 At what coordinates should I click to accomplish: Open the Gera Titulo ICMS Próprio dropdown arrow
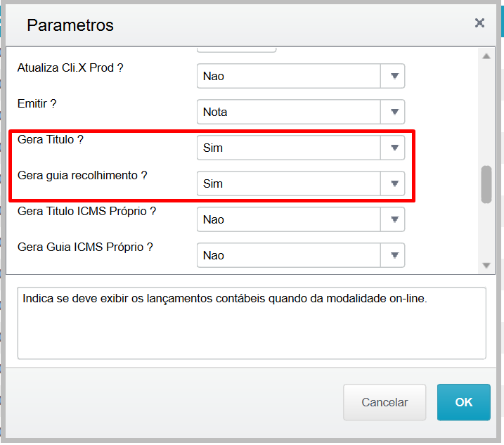coord(394,219)
